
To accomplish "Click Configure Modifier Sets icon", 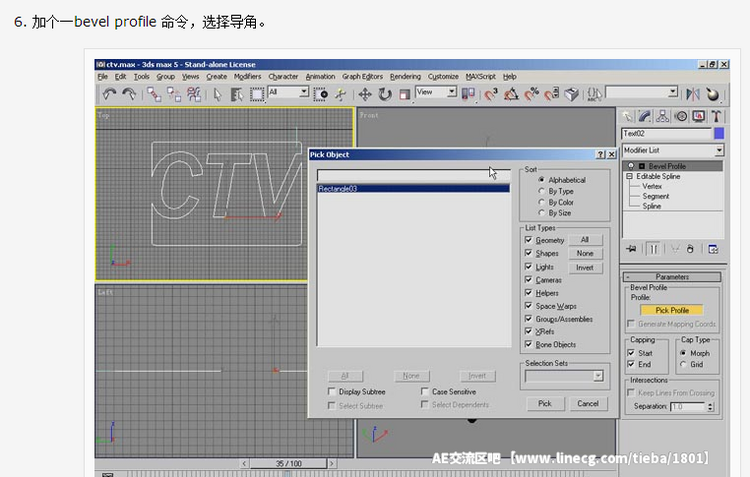I will 713,249.
